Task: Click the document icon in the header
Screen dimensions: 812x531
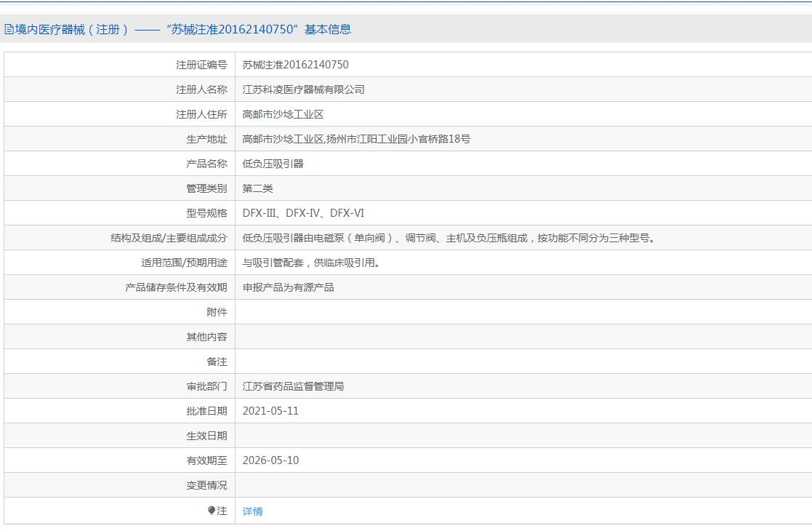Action: (x=9, y=30)
